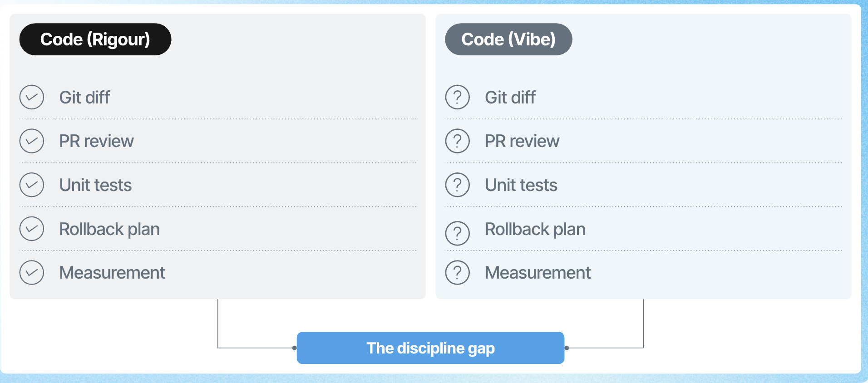Select the checkmark circle next to Rigour Unit tests

pos(32,185)
